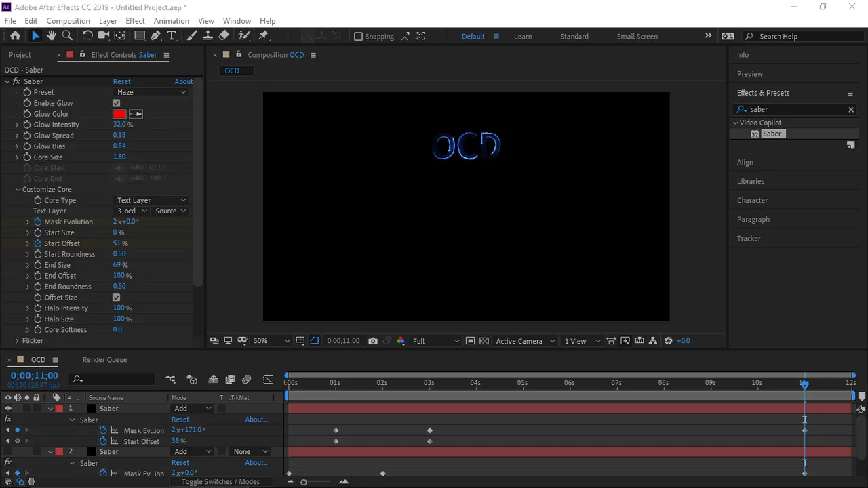Select the Puppet Pin tool

click(264, 36)
